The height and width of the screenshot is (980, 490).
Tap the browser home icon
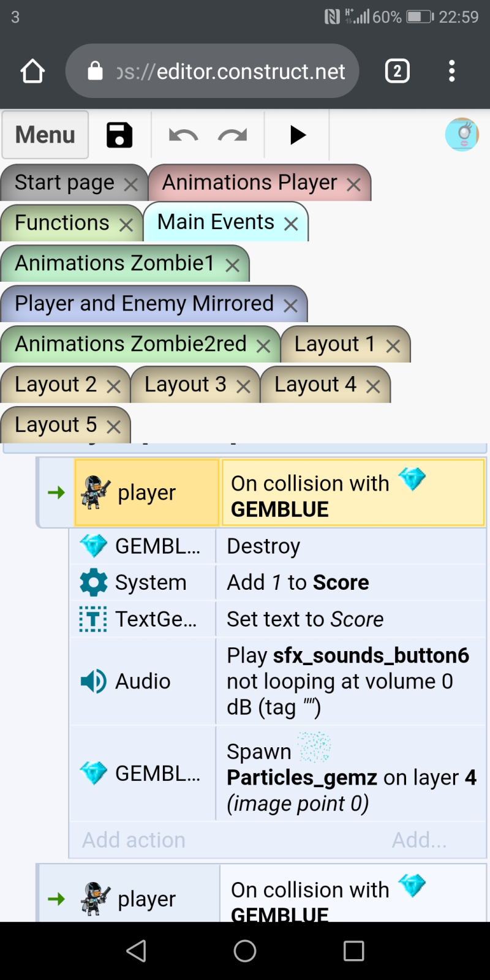pos(32,72)
